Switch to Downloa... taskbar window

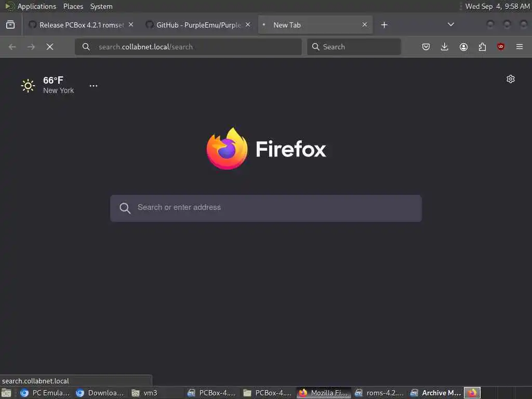tap(100, 393)
